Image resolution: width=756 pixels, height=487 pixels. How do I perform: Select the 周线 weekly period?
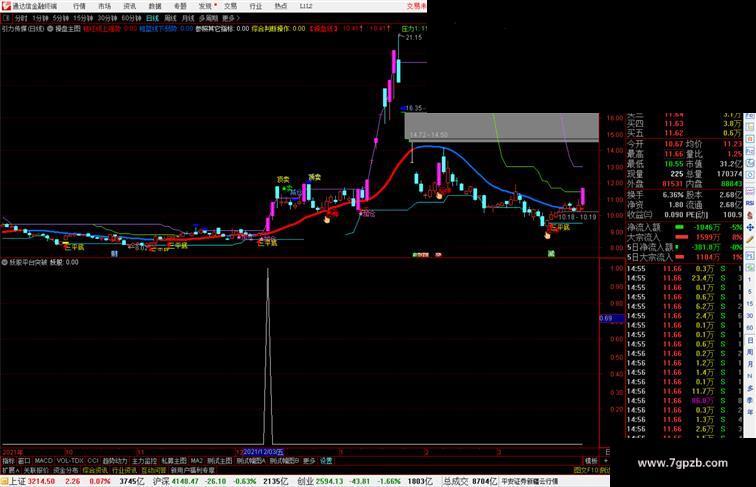click(x=170, y=18)
